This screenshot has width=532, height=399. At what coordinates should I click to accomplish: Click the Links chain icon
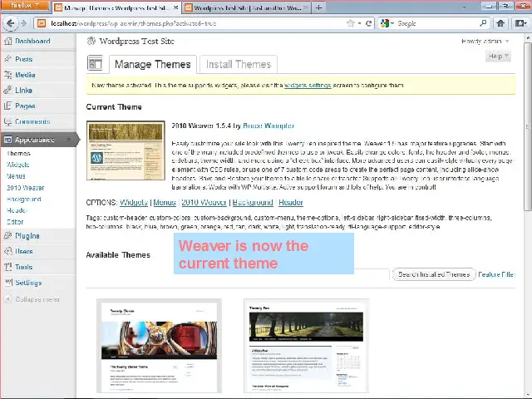pyautogui.click(x=7, y=91)
